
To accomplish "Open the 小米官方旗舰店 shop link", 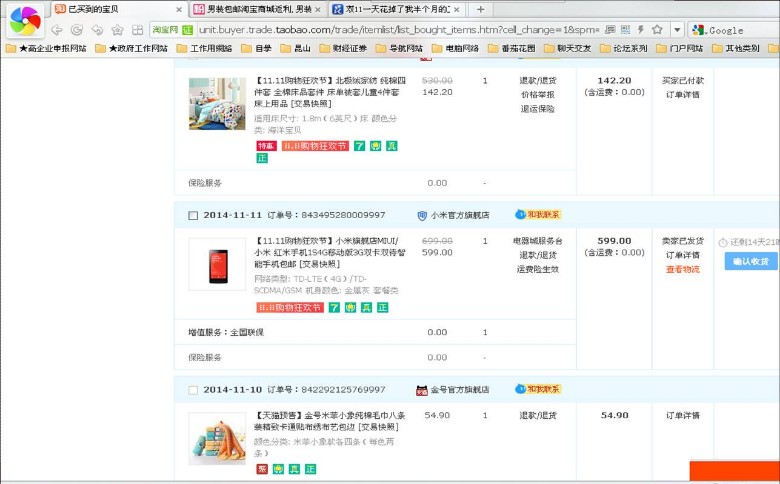I will 460,215.
